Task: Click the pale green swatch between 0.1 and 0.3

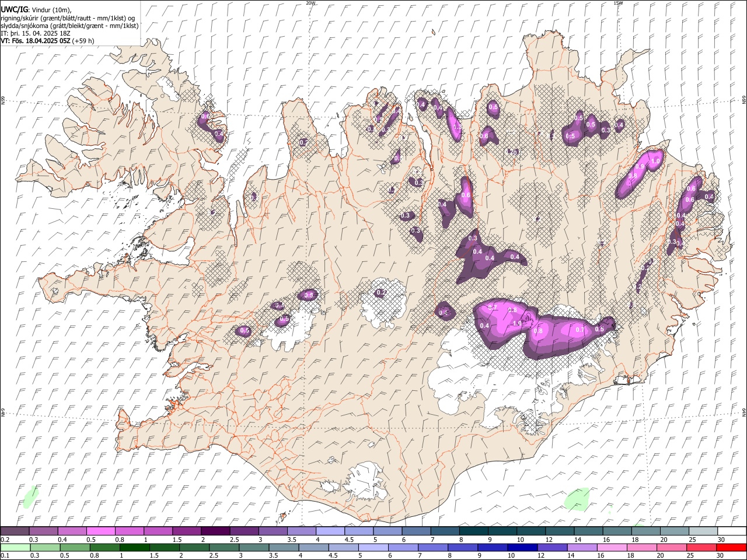Action: point(15,547)
